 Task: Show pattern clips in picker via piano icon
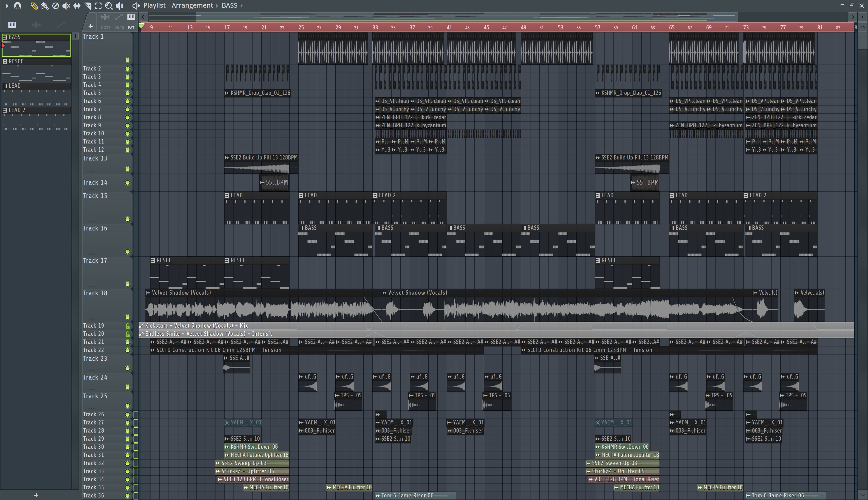[x=12, y=24]
